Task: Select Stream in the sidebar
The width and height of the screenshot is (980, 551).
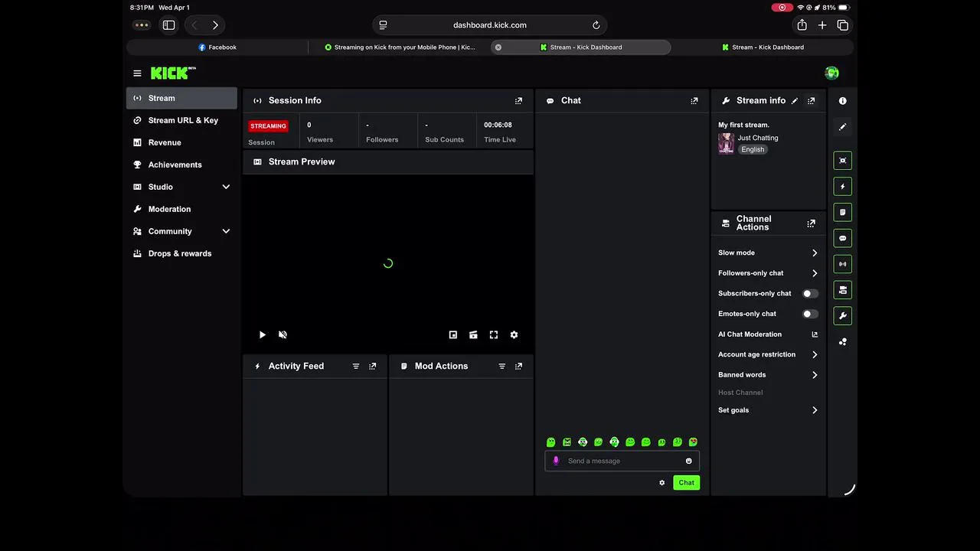Action: (x=181, y=98)
